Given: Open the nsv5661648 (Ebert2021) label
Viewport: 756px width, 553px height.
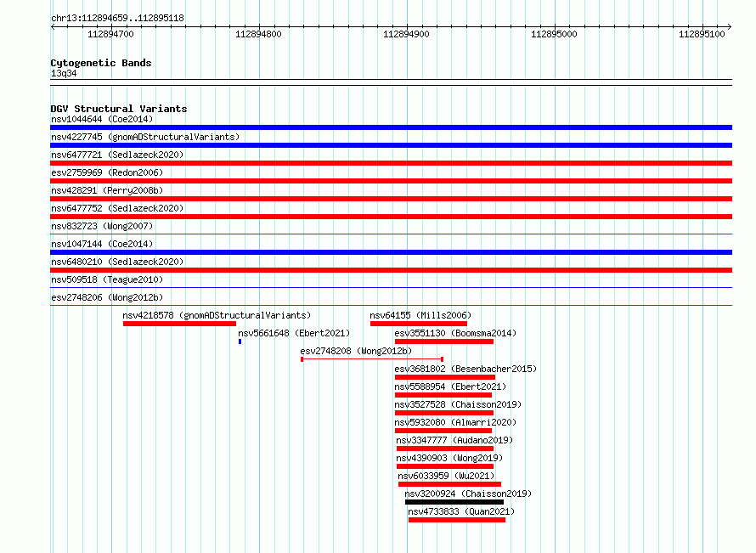Looking at the screenshot, I should click(x=294, y=333).
